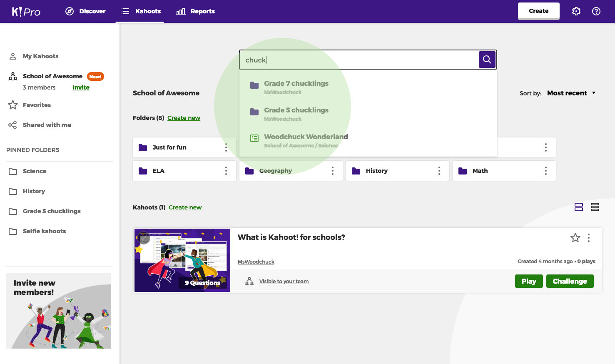Open options menu for Just for fun folder
This screenshot has width=615, height=364.
tap(226, 147)
